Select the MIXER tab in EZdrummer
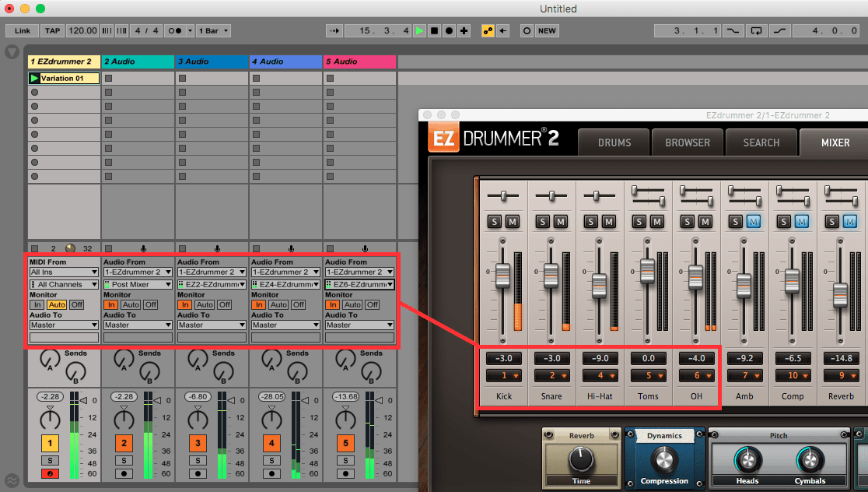The image size is (868, 492). tap(835, 142)
